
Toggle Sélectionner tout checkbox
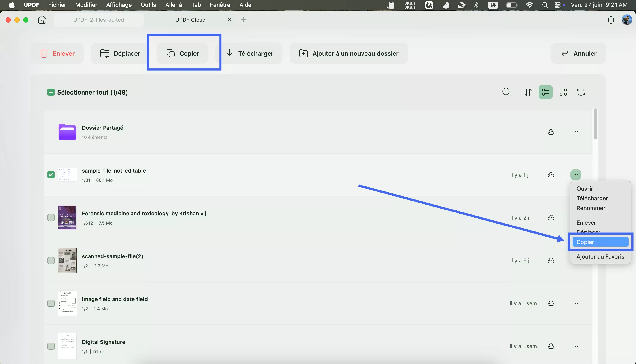(x=51, y=92)
